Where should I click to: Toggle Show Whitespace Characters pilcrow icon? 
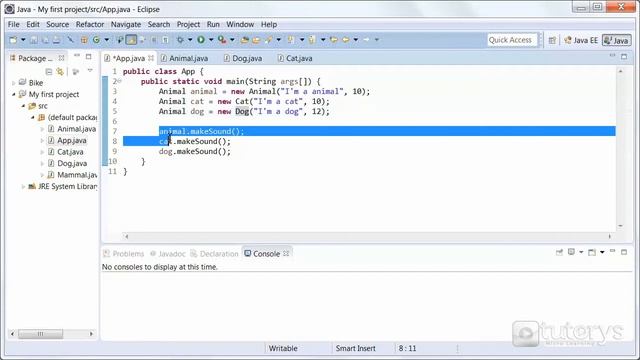[165, 40]
